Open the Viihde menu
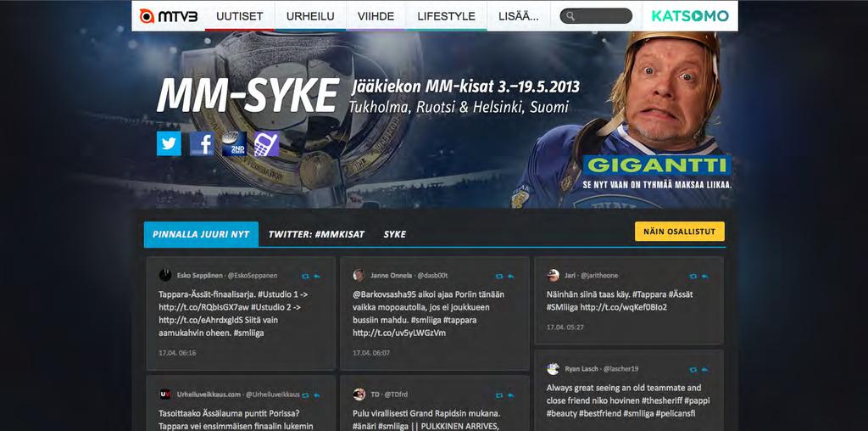The width and height of the screenshot is (868, 431). pos(376,16)
